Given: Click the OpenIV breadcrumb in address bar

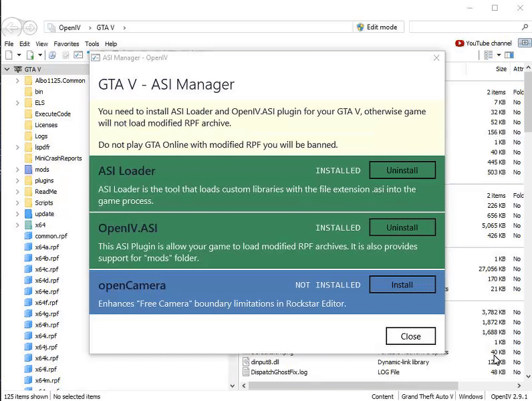Looking at the screenshot, I should (x=70, y=27).
